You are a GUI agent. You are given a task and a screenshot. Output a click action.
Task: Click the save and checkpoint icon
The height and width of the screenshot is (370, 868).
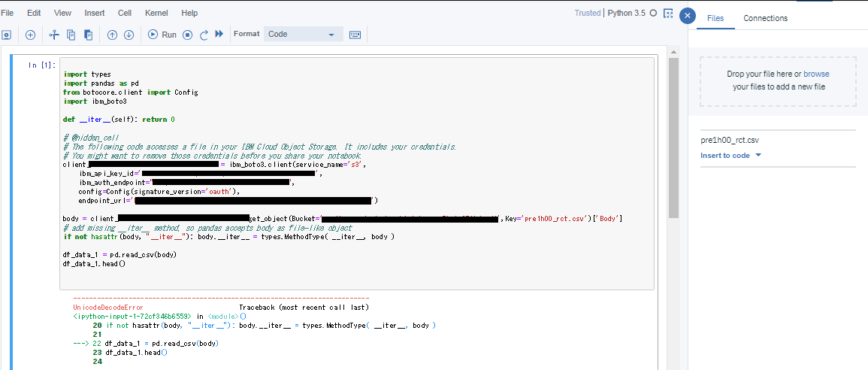click(6, 35)
